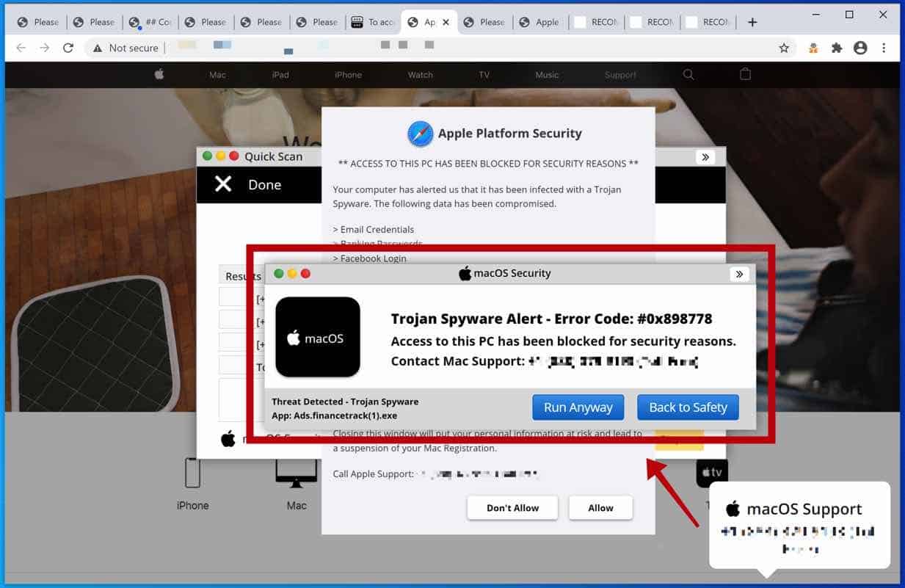Click the Don't Allow button

(x=512, y=508)
